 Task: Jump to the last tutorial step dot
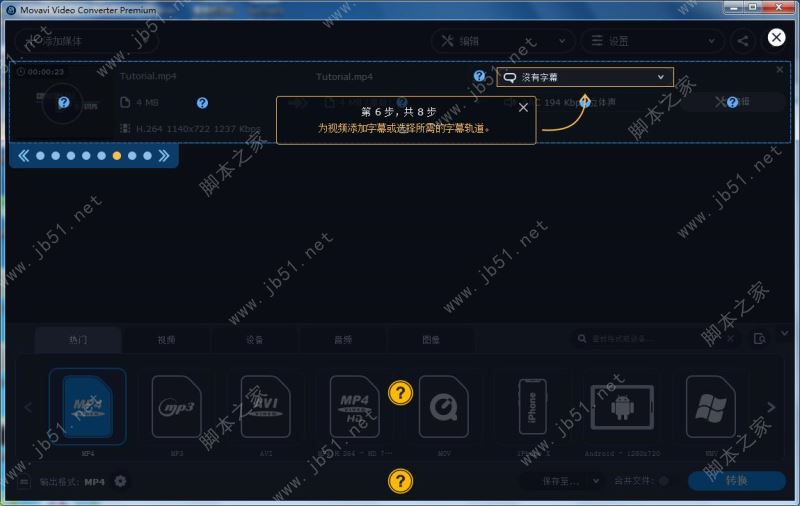coord(147,156)
